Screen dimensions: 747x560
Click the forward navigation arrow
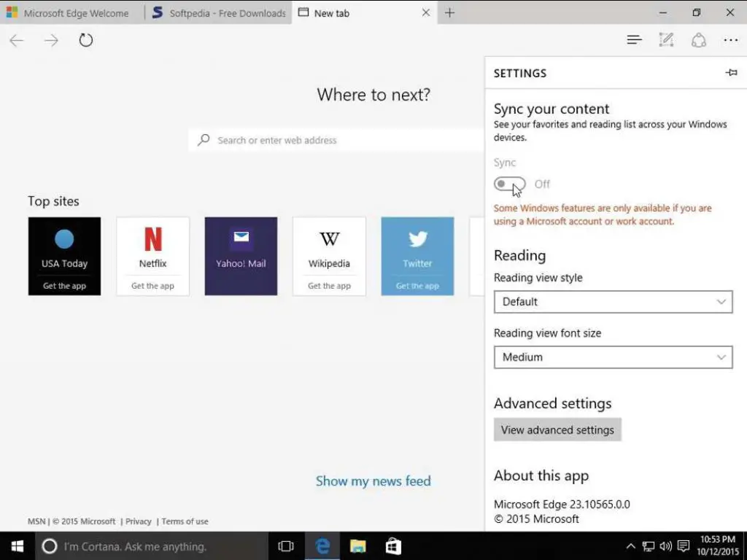pos(51,41)
